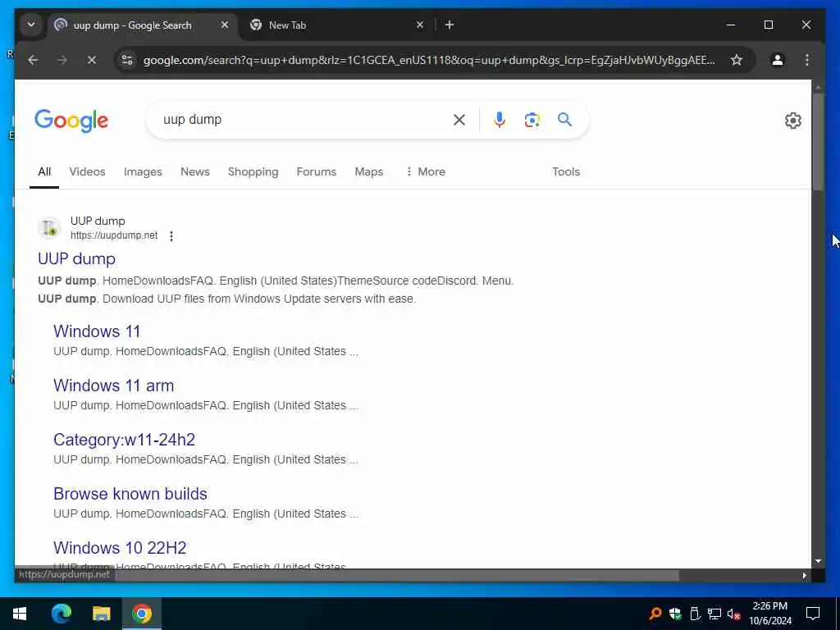Click the Google logo

(71, 121)
